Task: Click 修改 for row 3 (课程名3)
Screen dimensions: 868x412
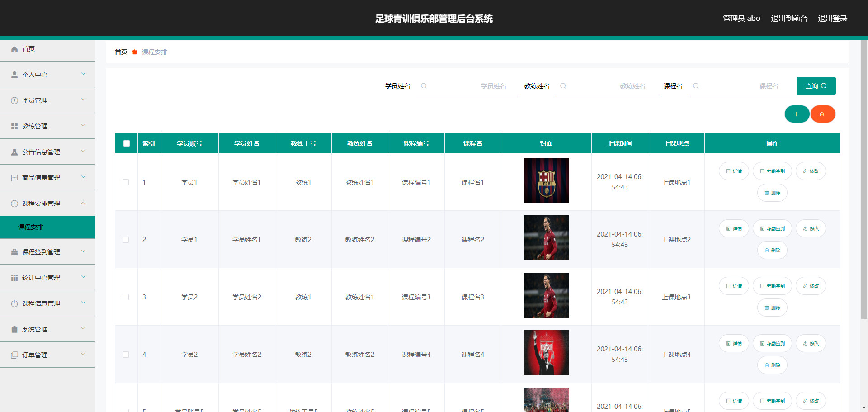Action: pos(811,286)
